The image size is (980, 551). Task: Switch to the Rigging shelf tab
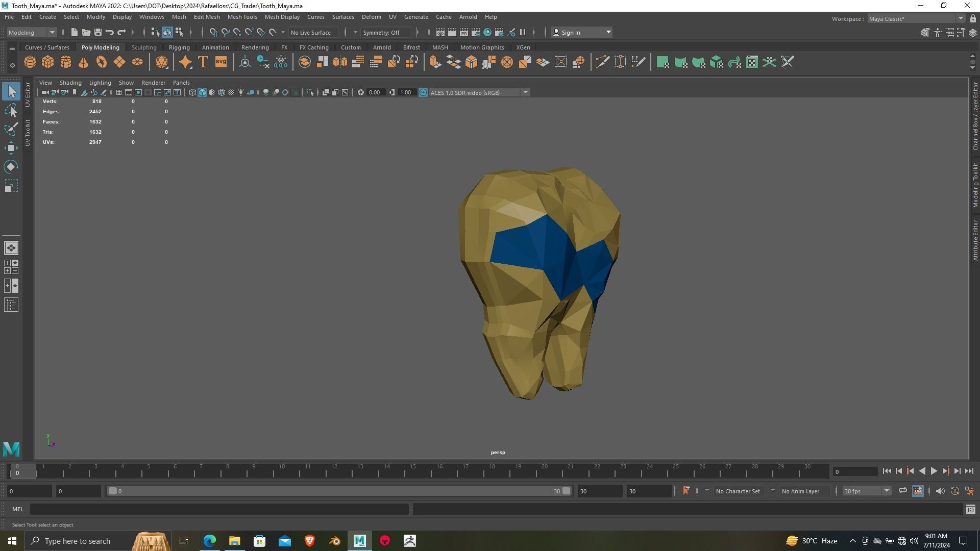179,47
